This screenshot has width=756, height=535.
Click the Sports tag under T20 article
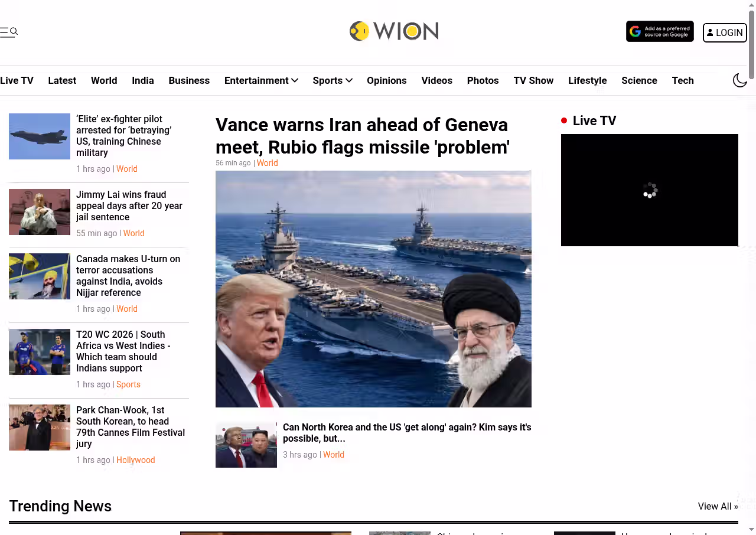128,384
